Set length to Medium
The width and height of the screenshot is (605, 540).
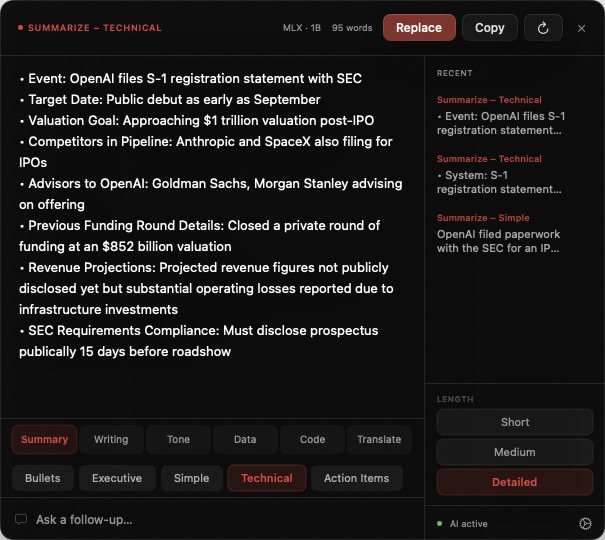point(515,452)
